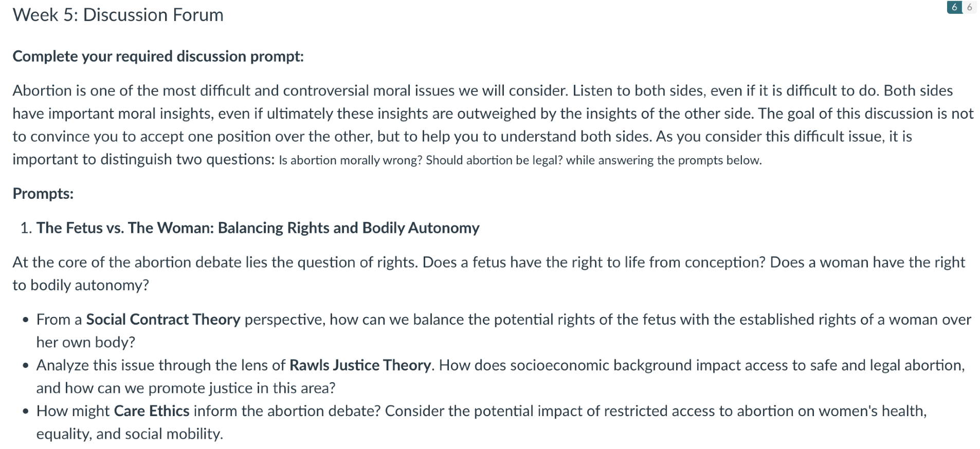Click the bold 'Prompts:' heading
Viewport: 980px width, 449px height.
click(x=43, y=194)
